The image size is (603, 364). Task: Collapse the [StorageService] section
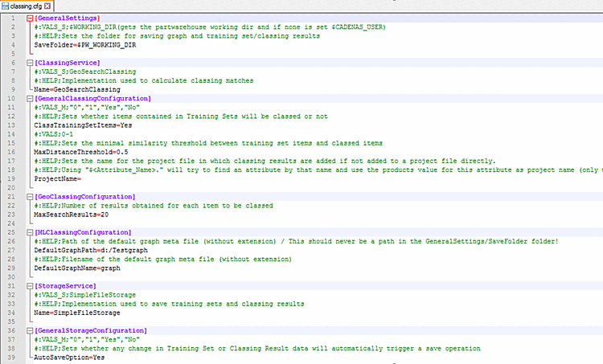(30, 286)
